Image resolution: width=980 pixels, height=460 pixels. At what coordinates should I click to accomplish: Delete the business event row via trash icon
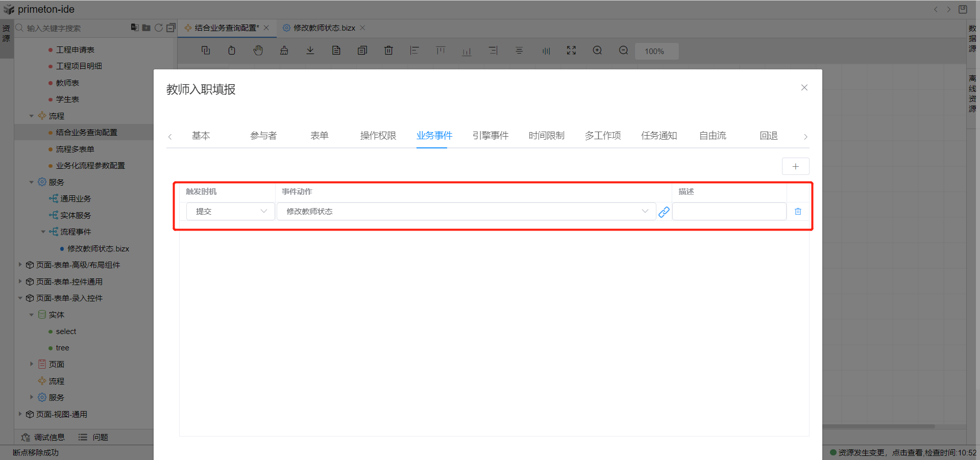tap(798, 212)
